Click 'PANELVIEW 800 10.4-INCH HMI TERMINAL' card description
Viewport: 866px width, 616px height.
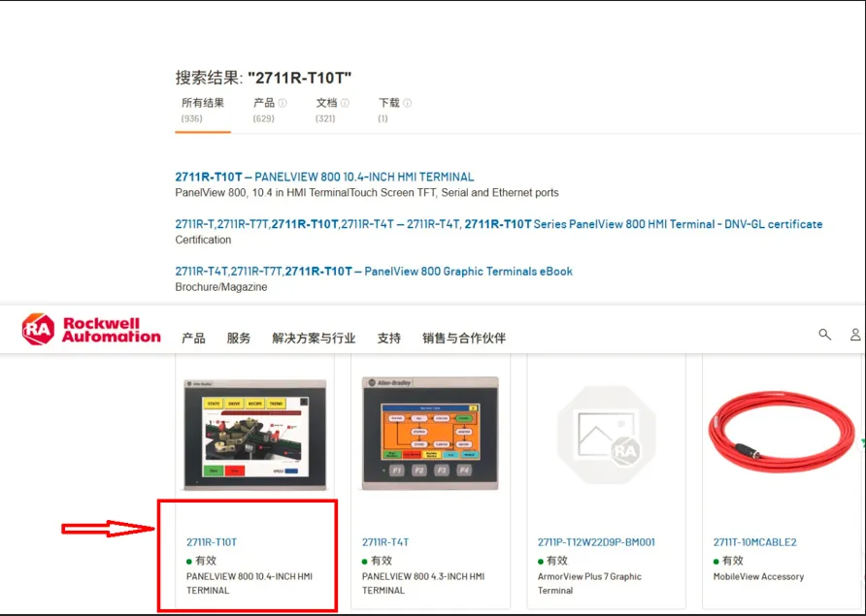pyautogui.click(x=250, y=583)
